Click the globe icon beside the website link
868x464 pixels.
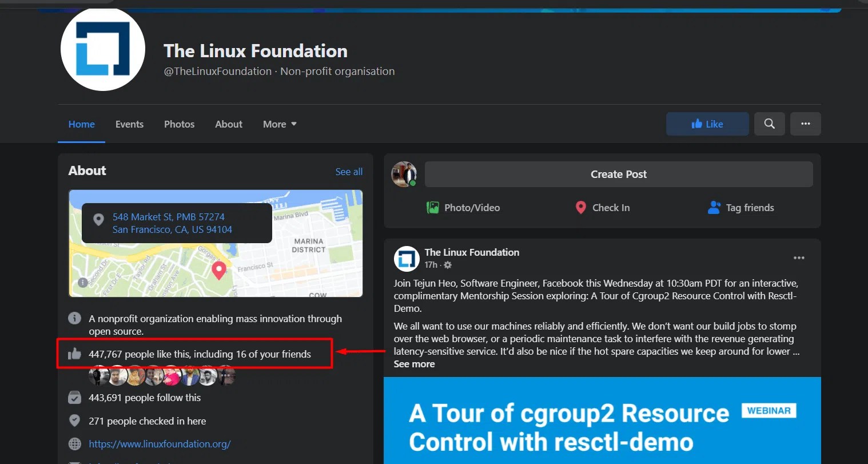(x=74, y=443)
